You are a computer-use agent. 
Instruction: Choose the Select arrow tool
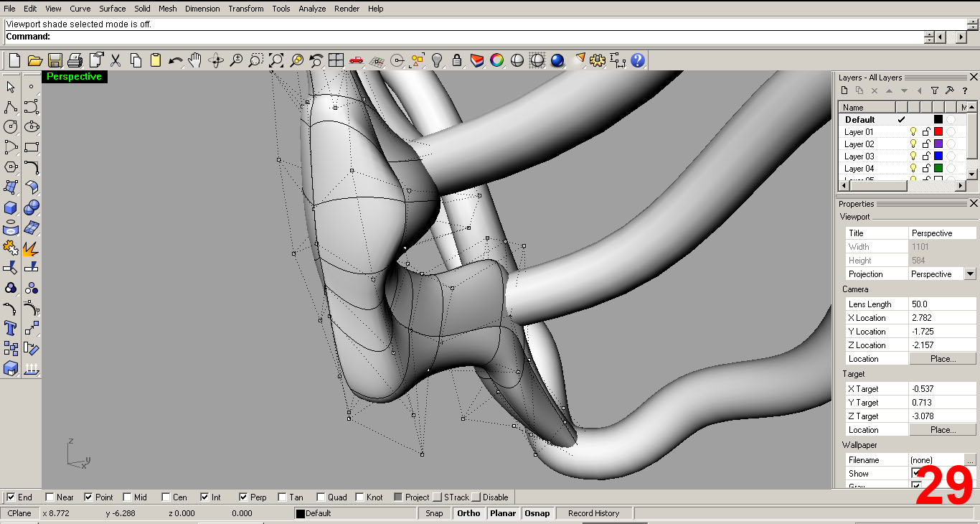(x=11, y=87)
